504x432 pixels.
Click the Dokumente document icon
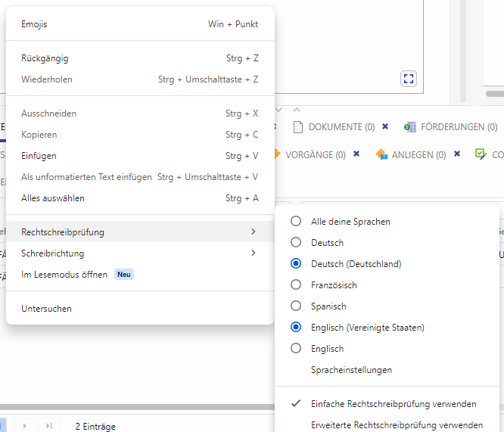pos(298,127)
